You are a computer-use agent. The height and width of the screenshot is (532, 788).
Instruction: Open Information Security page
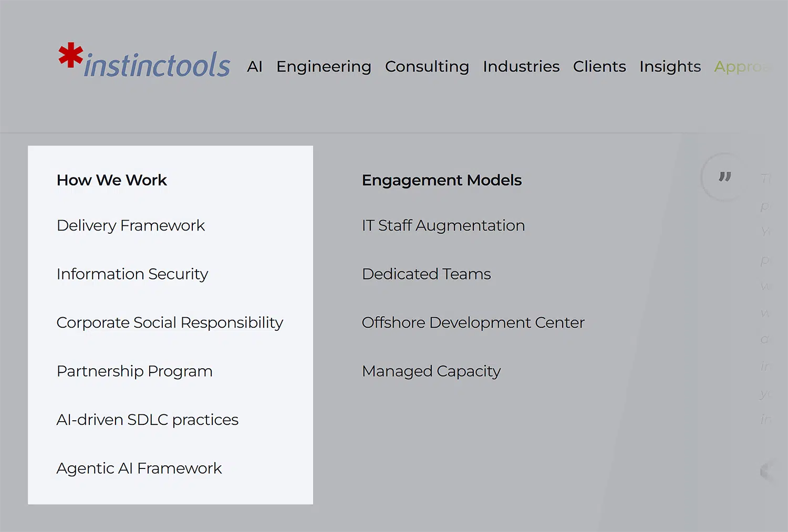[132, 274]
